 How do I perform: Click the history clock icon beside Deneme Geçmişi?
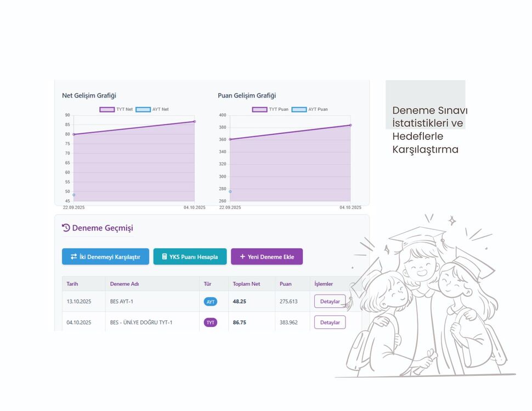[x=66, y=228]
